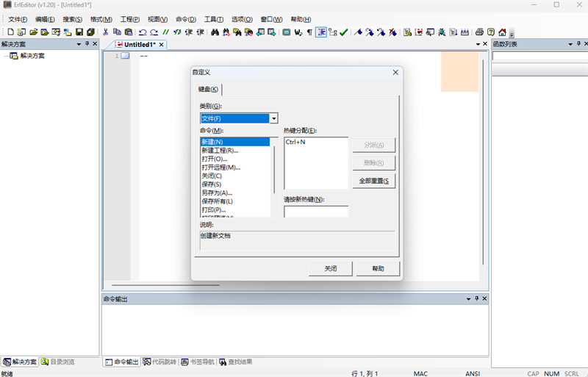Screen dimensions: 588x377
Task: Click the editor horizontal scrollbar
Action: pyautogui.click(x=165, y=285)
